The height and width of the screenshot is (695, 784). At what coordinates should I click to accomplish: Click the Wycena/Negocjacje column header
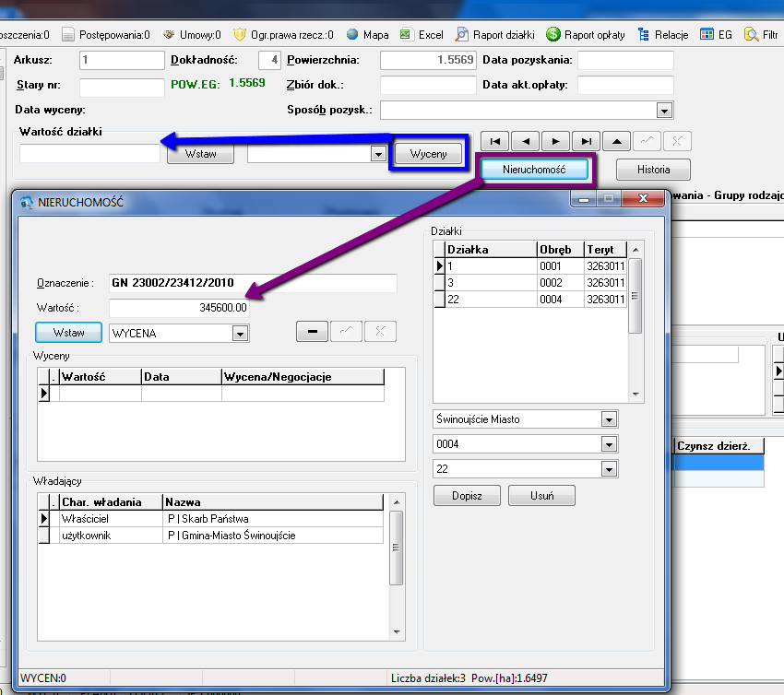[x=303, y=377]
